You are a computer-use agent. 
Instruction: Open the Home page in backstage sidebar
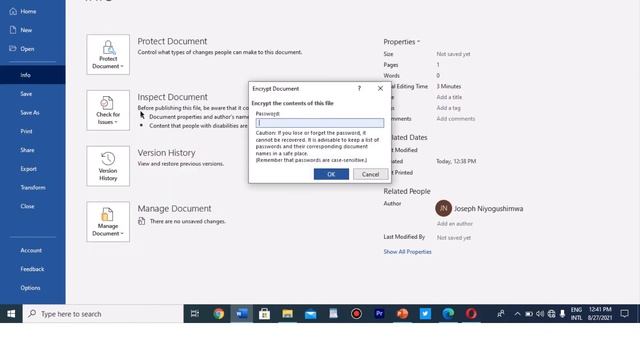[x=28, y=11]
